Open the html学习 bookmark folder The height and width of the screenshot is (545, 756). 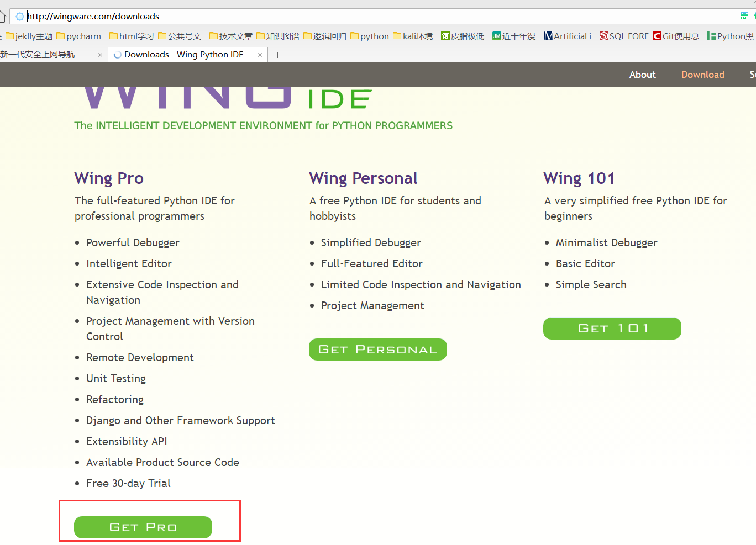(132, 36)
